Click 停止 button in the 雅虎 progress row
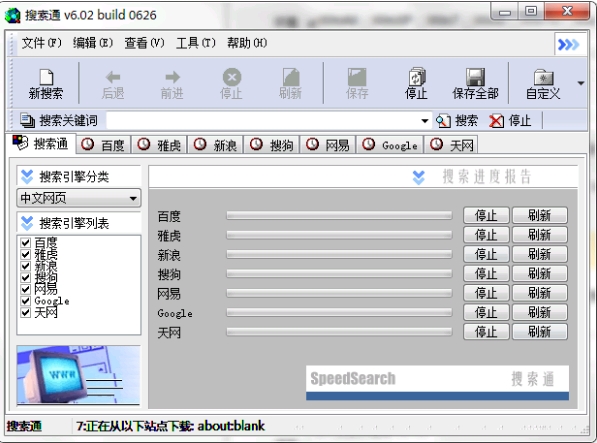Image resolution: width=597 pixels, height=443 pixels. coord(486,235)
